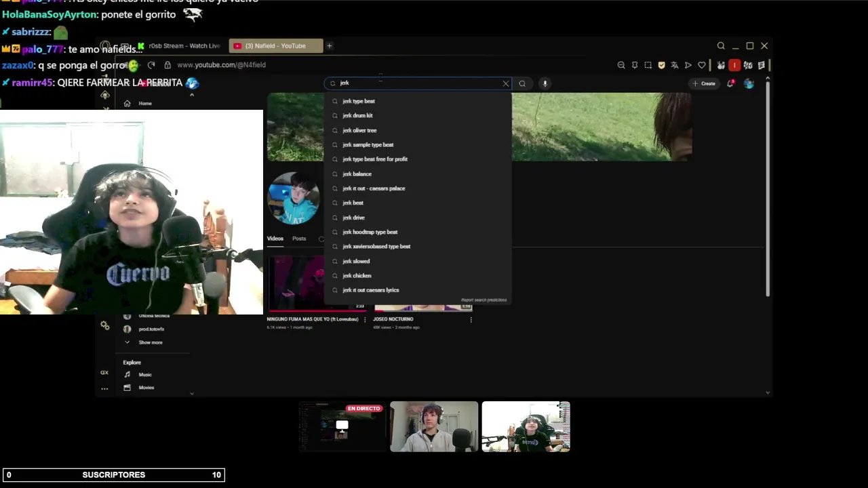Focus the YouTube search field containing jerk
The image size is (868, 488).
[x=416, y=83]
